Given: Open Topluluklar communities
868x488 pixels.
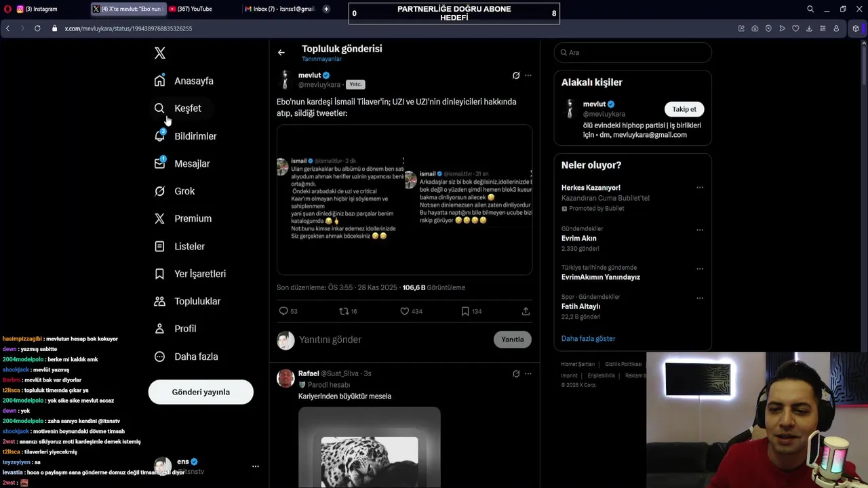Looking at the screenshot, I should pyautogui.click(x=187, y=301).
